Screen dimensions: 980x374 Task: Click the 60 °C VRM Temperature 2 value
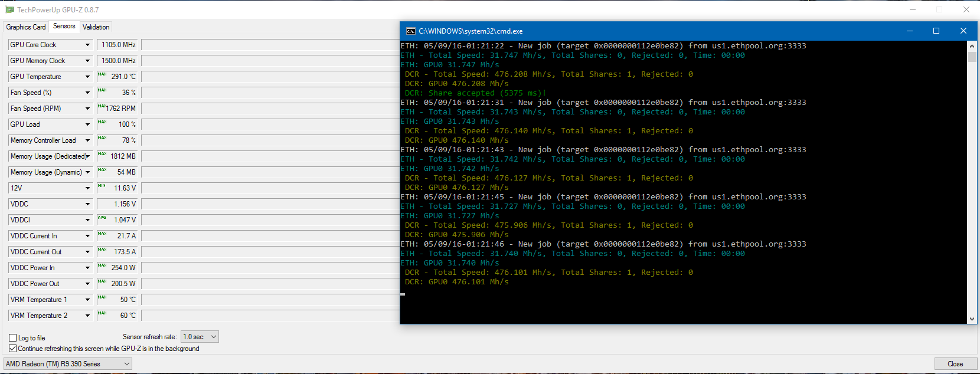pyautogui.click(x=117, y=316)
